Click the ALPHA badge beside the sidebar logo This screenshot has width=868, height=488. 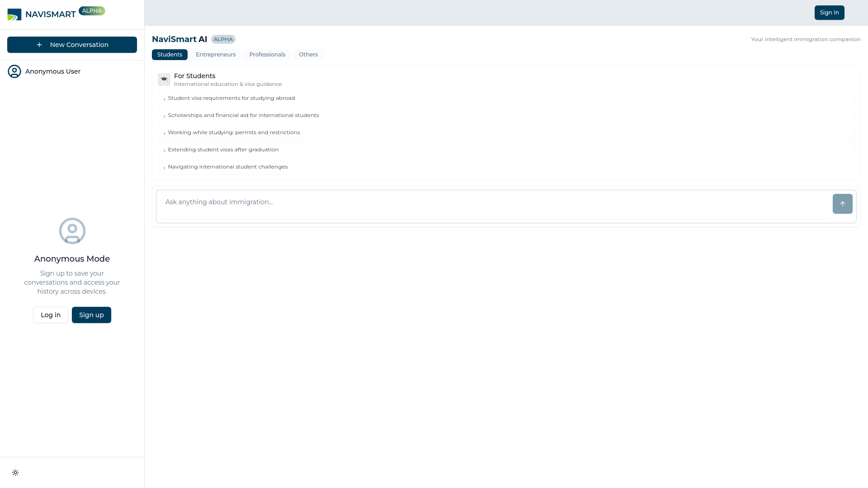(92, 11)
